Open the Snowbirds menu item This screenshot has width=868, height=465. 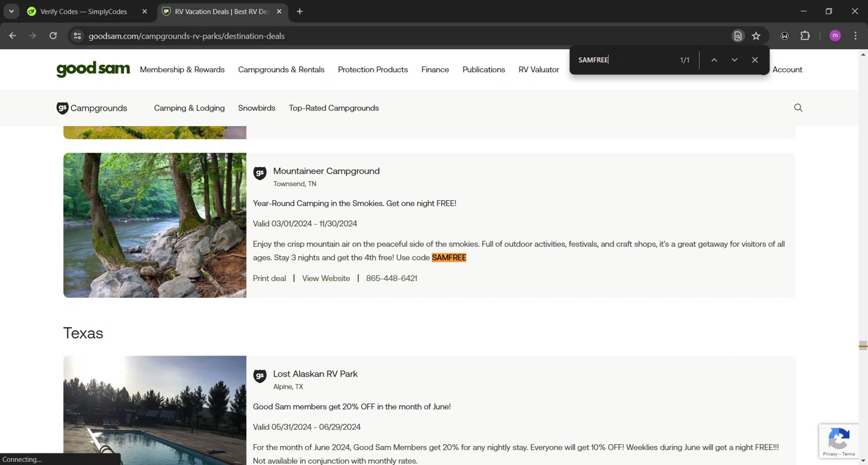click(x=256, y=108)
